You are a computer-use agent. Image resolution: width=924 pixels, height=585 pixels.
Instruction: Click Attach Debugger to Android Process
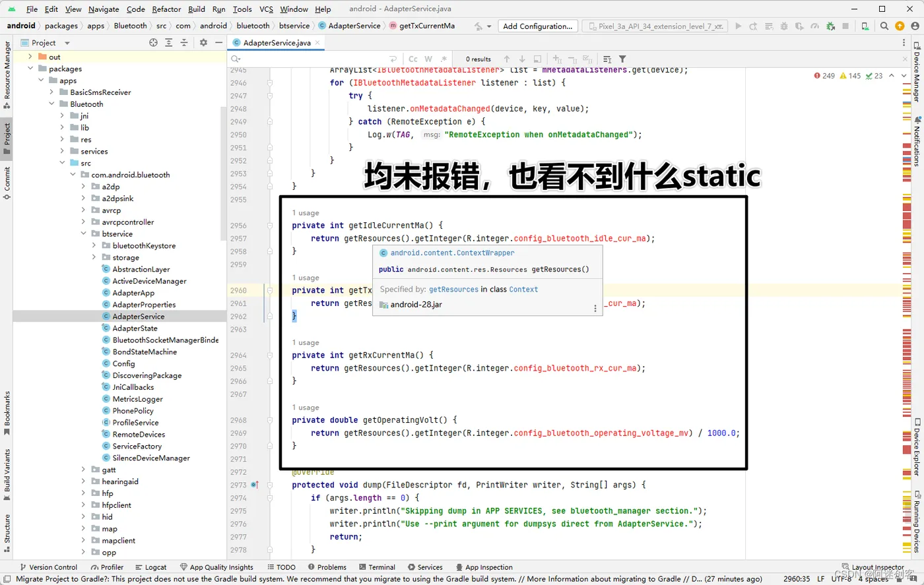(x=830, y=26)
